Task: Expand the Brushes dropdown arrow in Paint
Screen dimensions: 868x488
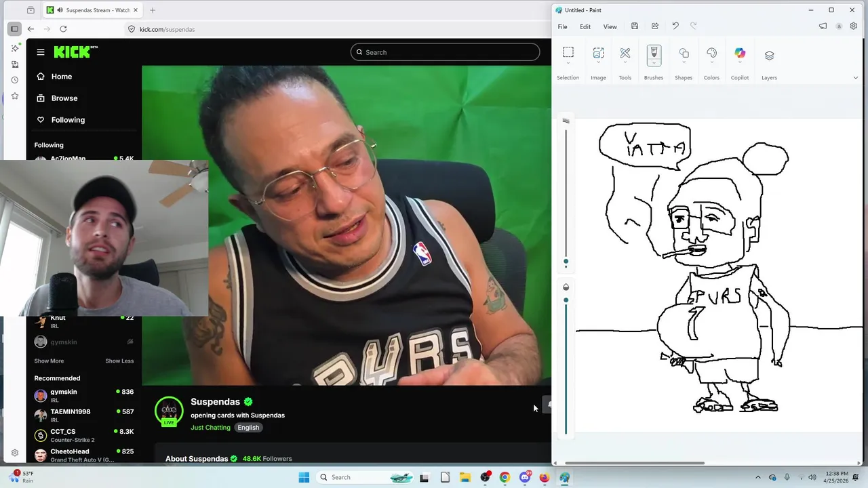Action: 654,64
